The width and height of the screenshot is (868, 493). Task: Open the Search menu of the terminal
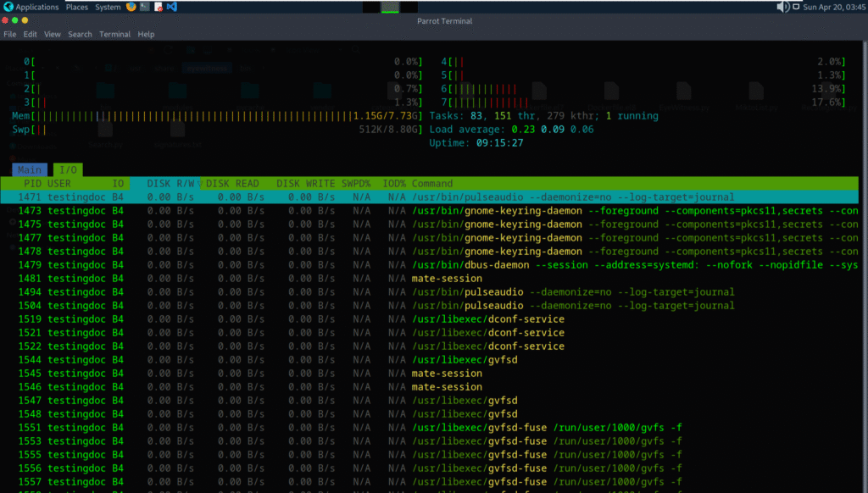[x=80, y=34]
